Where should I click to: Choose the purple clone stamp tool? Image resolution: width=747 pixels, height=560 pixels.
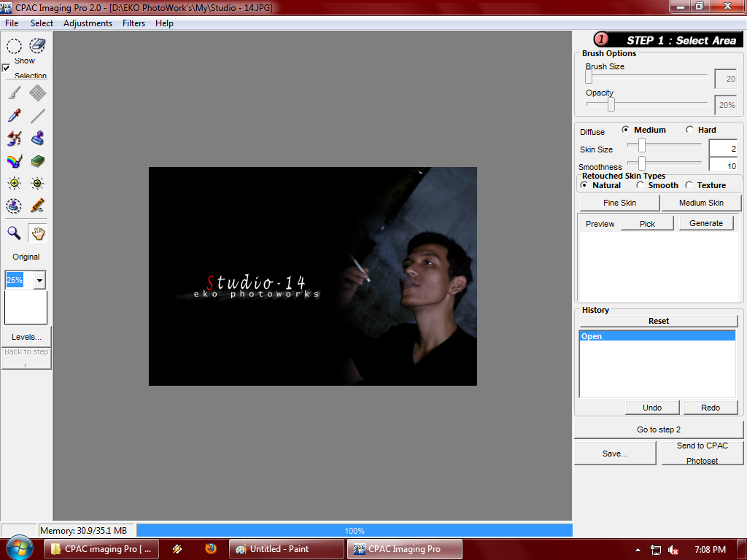38,139
